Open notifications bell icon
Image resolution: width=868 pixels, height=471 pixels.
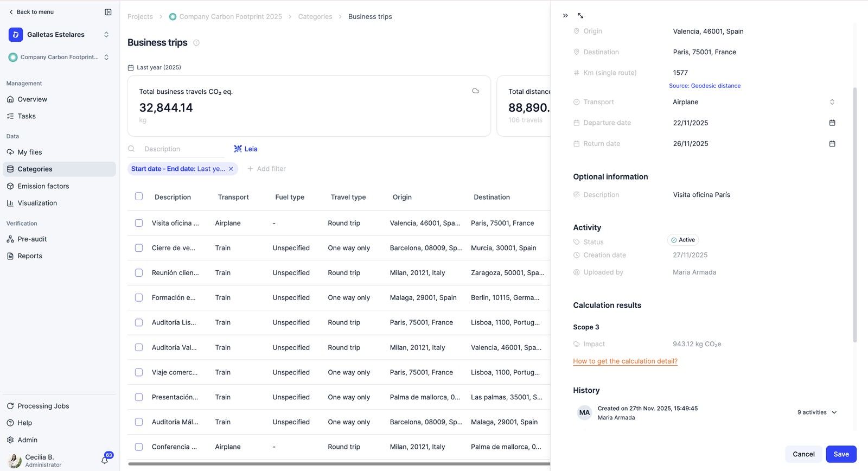[x=105, y=460]
